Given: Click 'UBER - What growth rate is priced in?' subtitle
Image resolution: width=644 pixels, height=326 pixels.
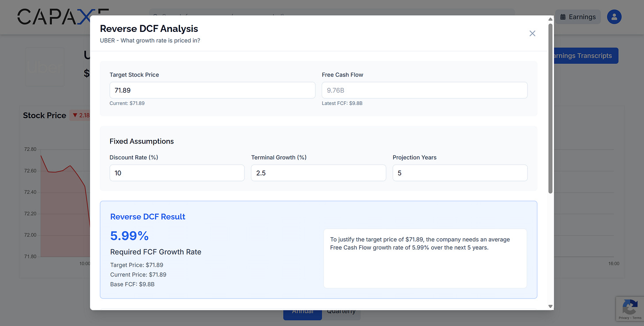Looking at the screenshot, I should coord(150,40).
